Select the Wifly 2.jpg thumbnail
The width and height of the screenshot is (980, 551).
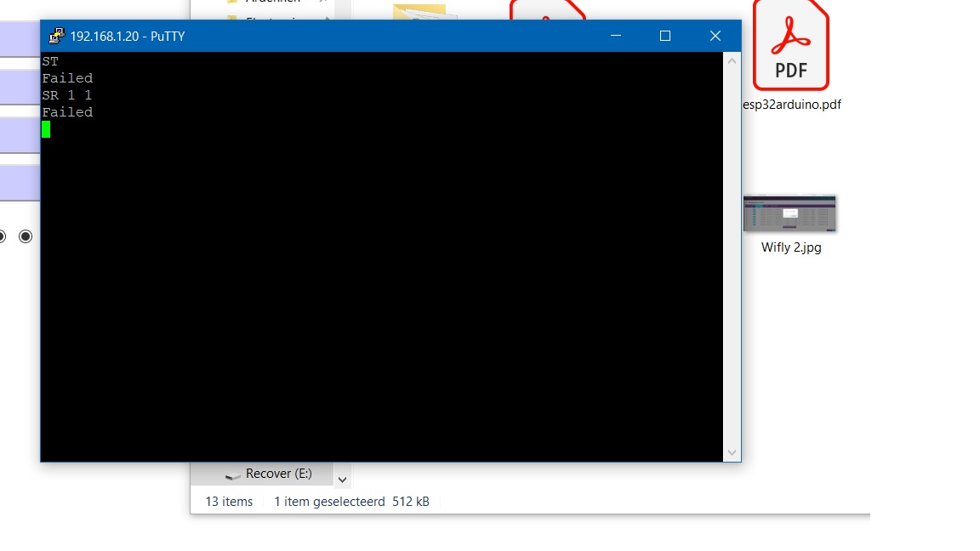[789, 213]
